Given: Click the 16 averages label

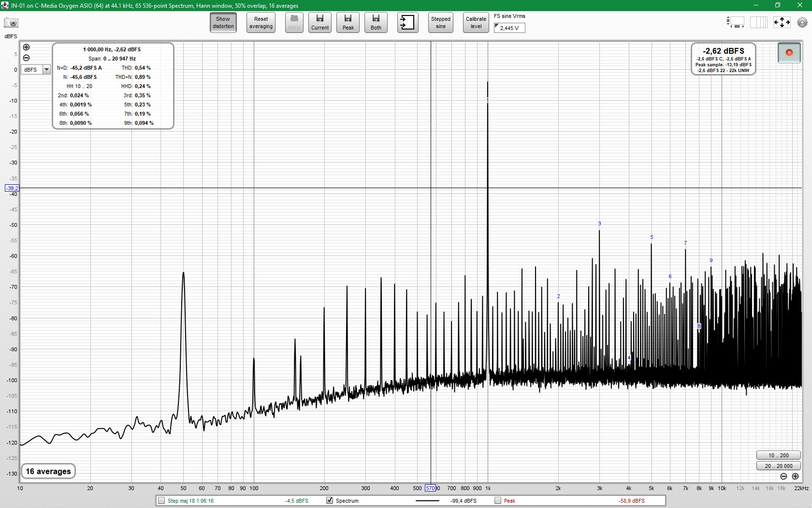Looking at the screenshot, I should [48, 471].
